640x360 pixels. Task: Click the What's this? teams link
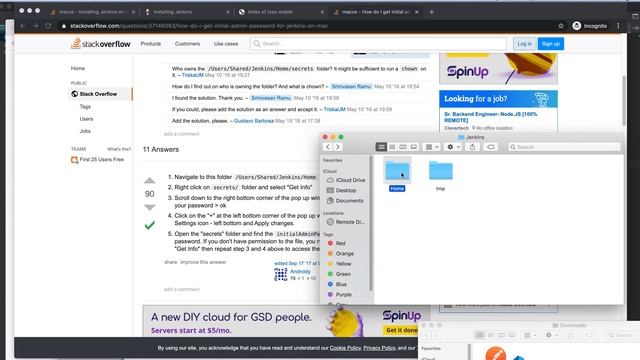click(119, 149)
